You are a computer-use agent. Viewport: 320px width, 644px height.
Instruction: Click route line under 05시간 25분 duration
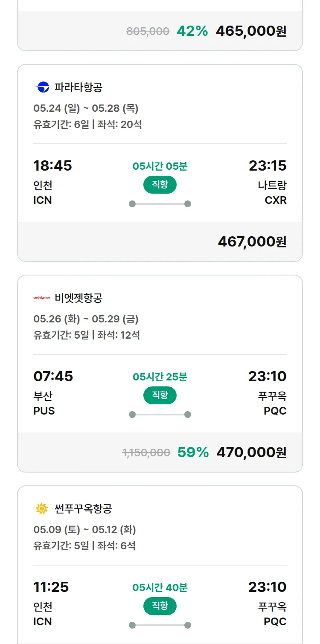click(160, 415)
